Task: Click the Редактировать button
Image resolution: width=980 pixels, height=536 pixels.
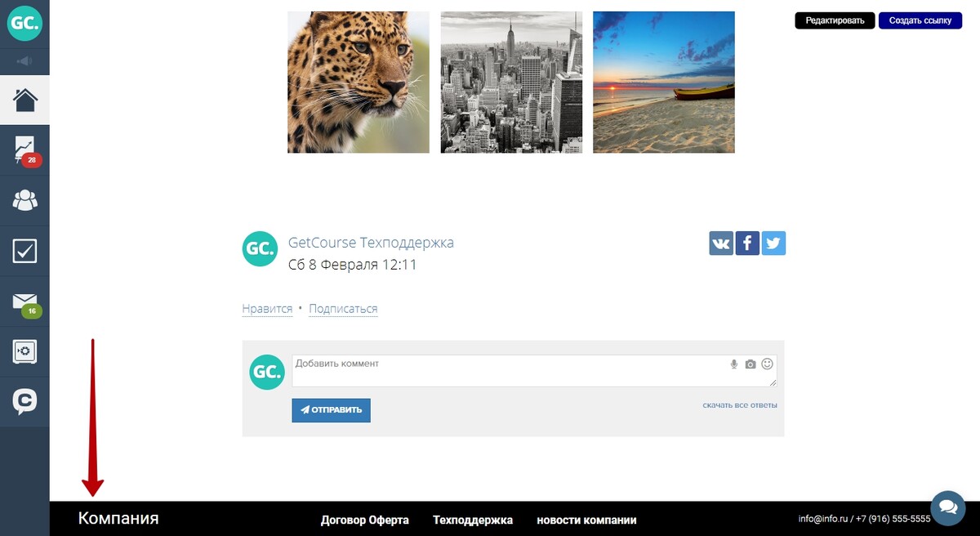Action: coord(835,20)
